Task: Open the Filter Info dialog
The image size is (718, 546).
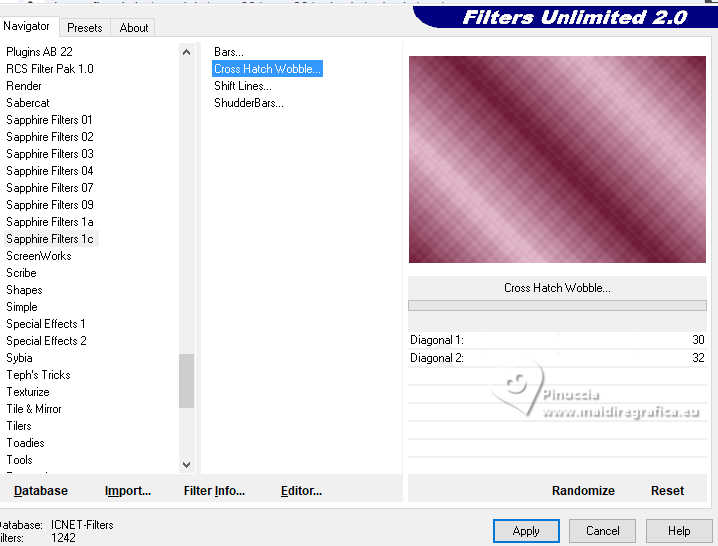Action: click(214, 491)
